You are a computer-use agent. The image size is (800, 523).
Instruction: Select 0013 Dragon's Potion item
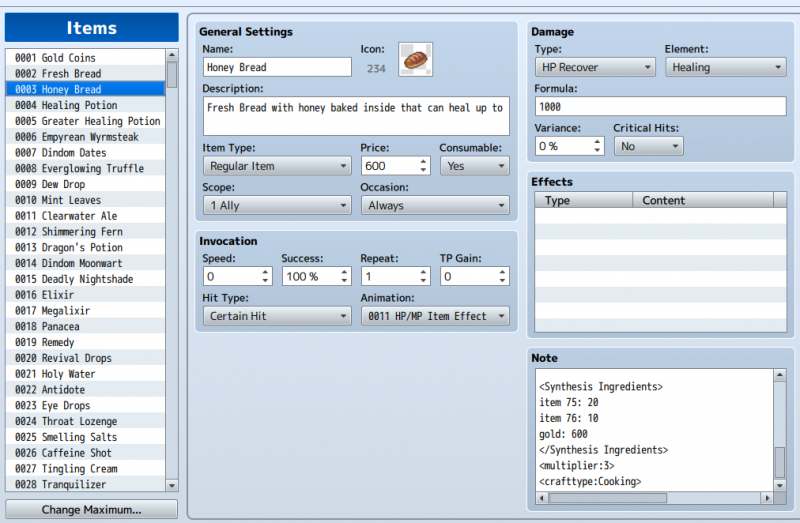pyautogui.click(x=85, y=247)
